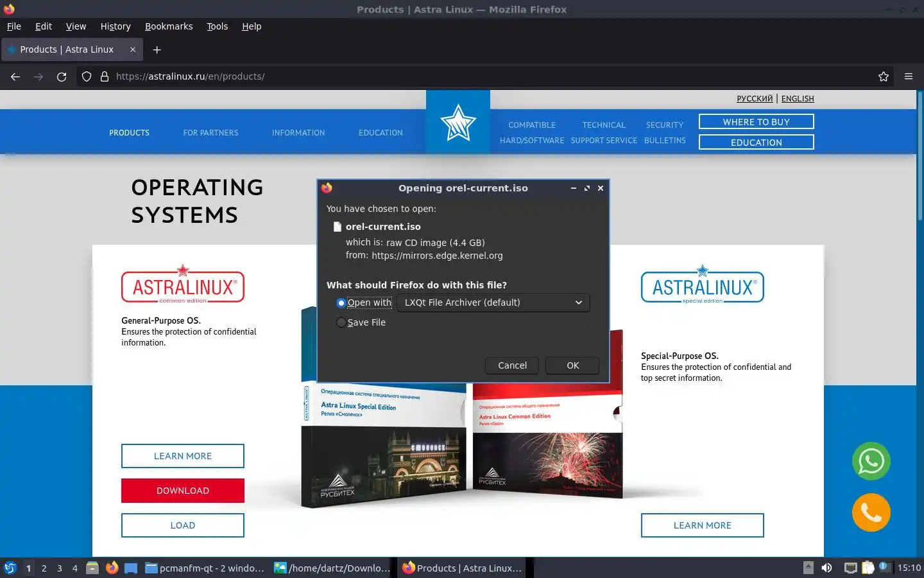The width and height of the screenshot is (924, 578).
Task: Open COMPATIBLE HARD/SOFTWARE link
Action: (x=532, y=133)
